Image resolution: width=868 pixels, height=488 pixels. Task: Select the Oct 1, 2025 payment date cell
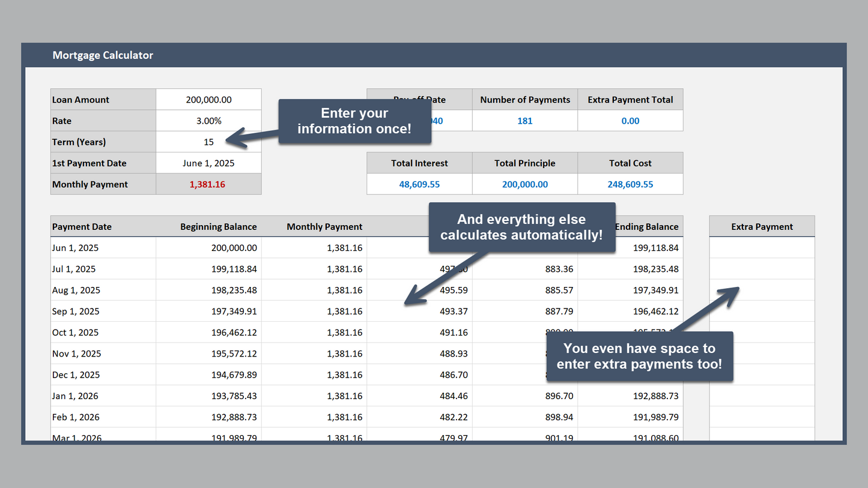[x=103, y=333]
